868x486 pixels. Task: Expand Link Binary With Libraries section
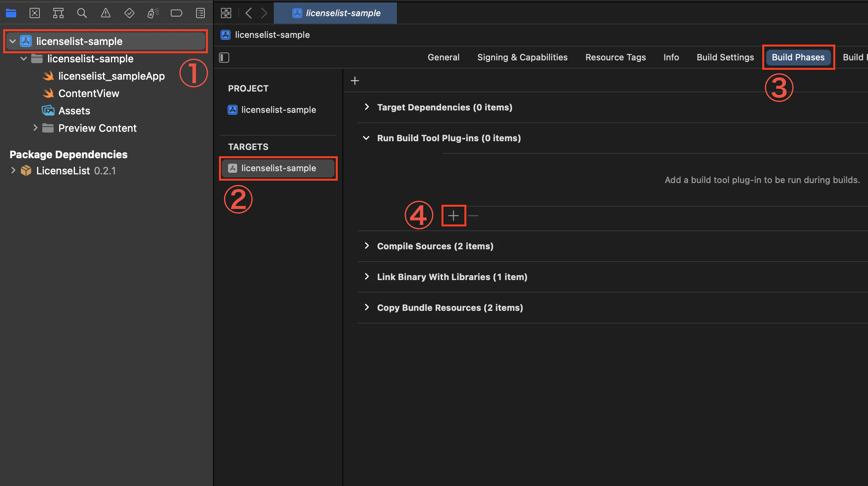pyautogui.click(x=367, y=277)
